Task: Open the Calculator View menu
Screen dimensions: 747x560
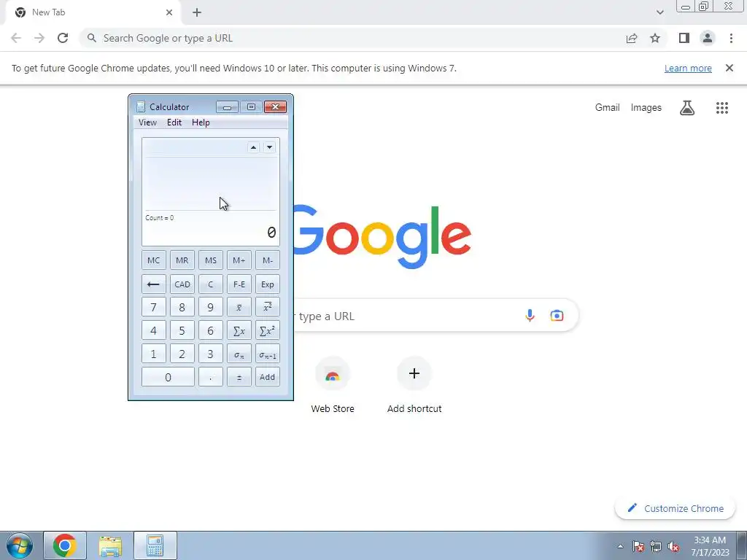Action: pyautogui.click(x=147, y=122)
